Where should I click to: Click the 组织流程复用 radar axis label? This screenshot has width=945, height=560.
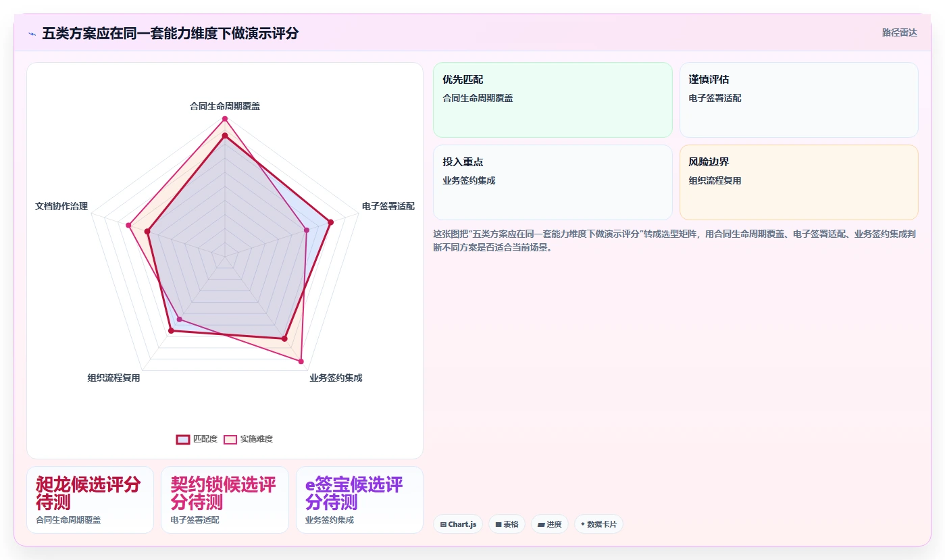point(113,378)
